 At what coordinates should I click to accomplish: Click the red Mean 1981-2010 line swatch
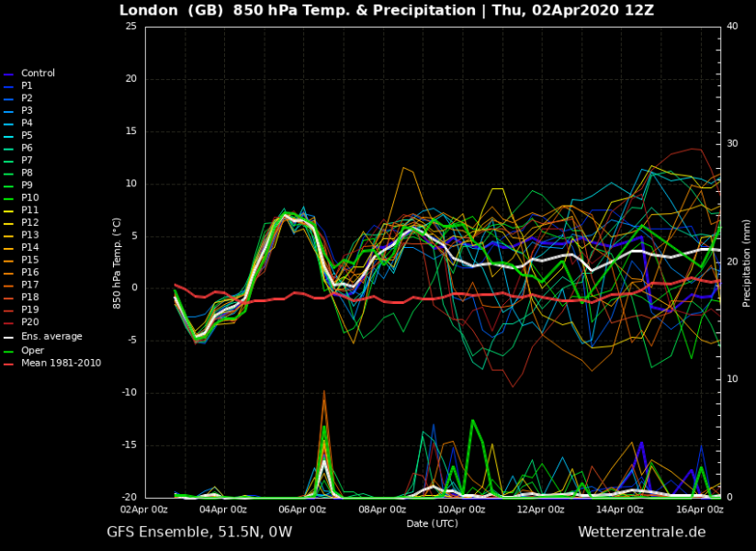pyautogui.click(x=9, y=364)
